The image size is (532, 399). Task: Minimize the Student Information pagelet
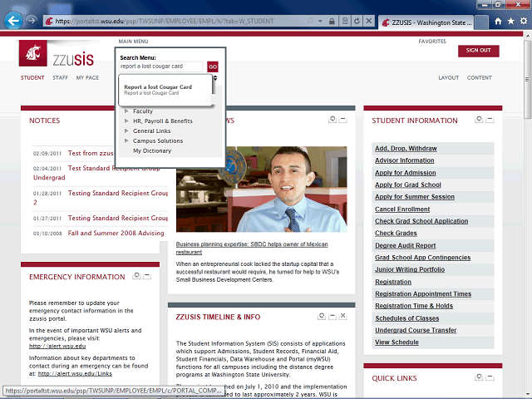pyautogui.click(x=490, y=120)
